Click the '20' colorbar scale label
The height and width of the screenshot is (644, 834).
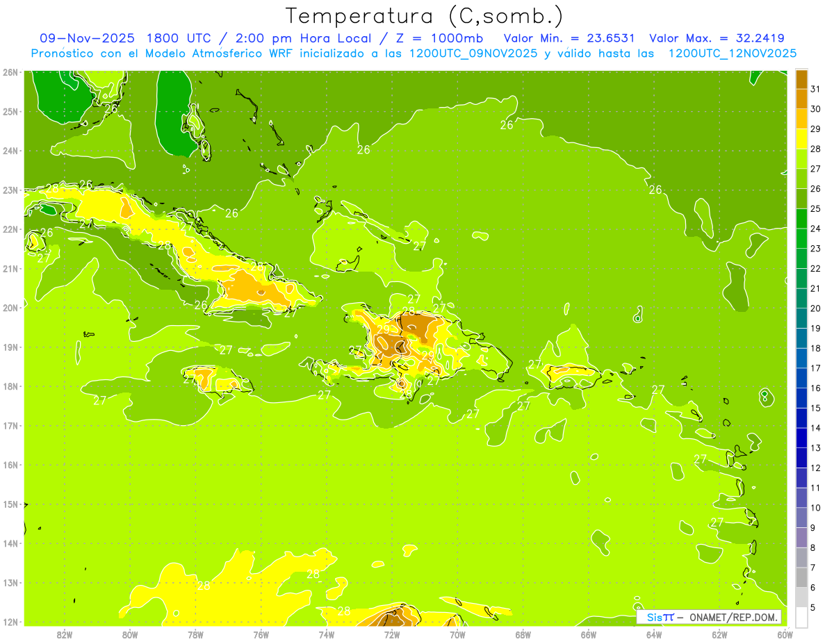(x=815, y=308)
